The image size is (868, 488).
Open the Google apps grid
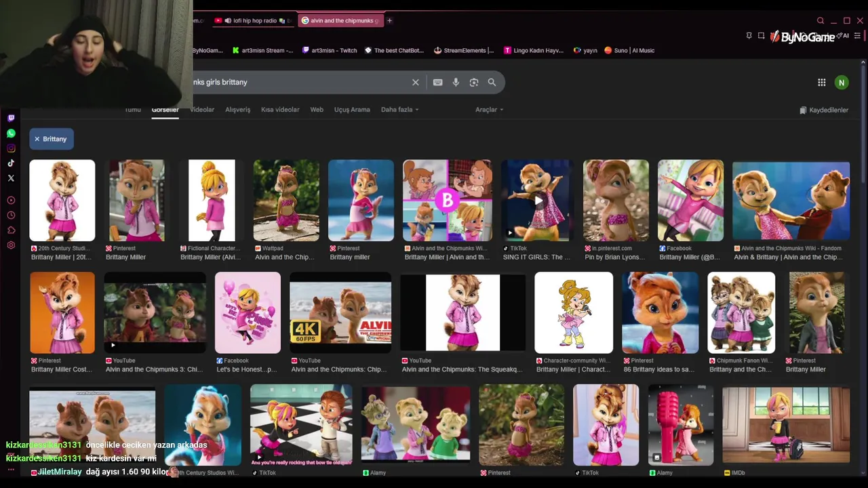point(821,83)
